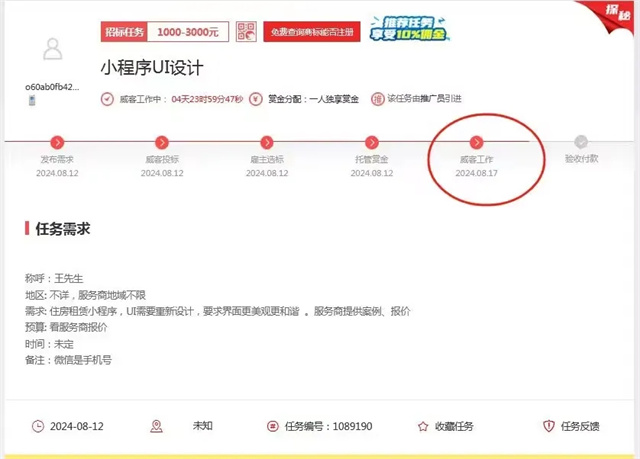The height and width of the screenshot is (459, 640).
Task: Click the phone verification icon under the username
Action: (x=32, y=100)
